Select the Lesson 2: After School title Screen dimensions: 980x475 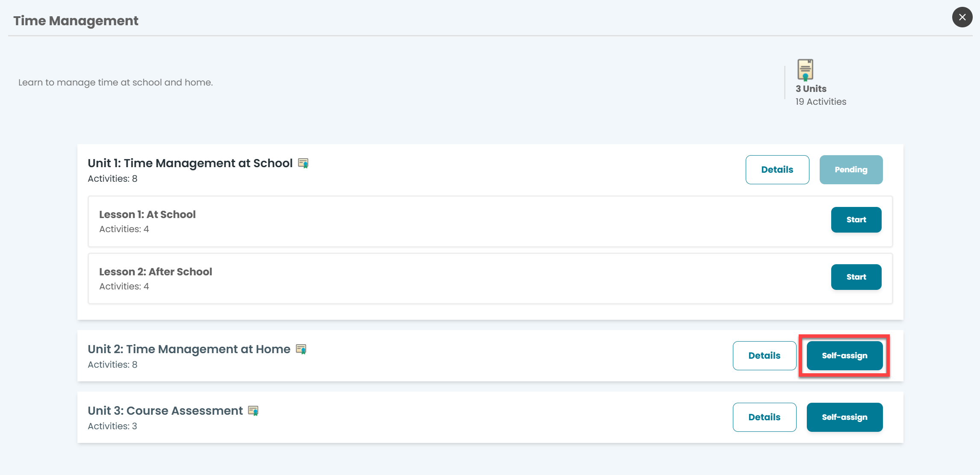(156, 272)
